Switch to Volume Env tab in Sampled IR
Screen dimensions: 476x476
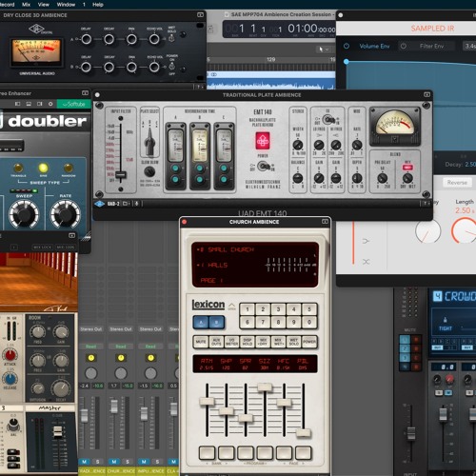tap(374, 47)
